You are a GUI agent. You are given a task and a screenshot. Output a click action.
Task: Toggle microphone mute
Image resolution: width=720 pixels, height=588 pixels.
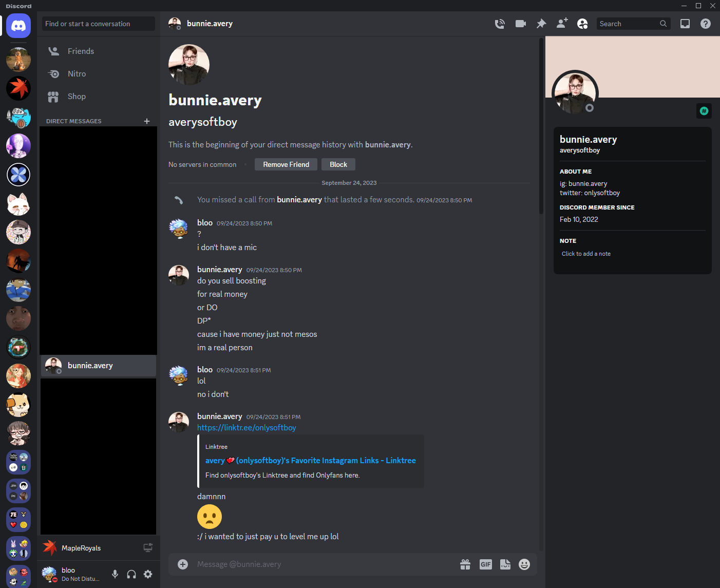(x=115, y=574)
